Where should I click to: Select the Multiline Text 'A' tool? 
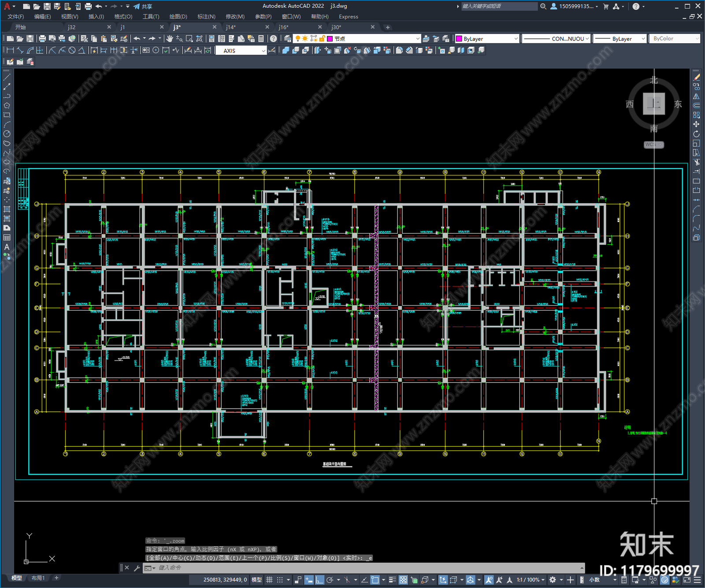7,247
